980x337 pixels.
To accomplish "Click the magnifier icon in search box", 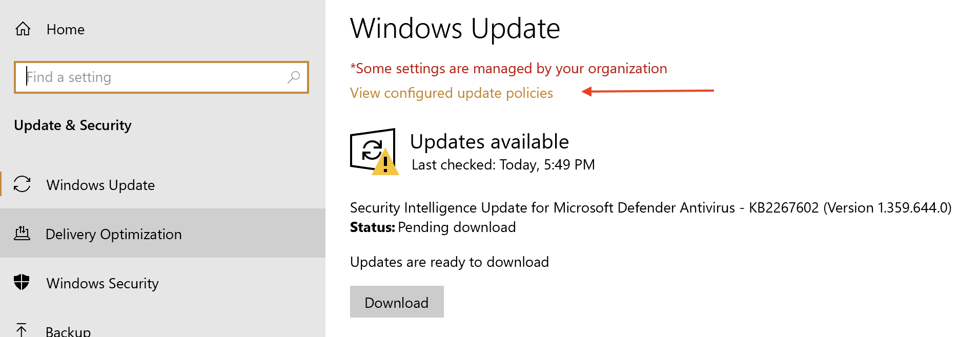I will click(x=294, y=77).
